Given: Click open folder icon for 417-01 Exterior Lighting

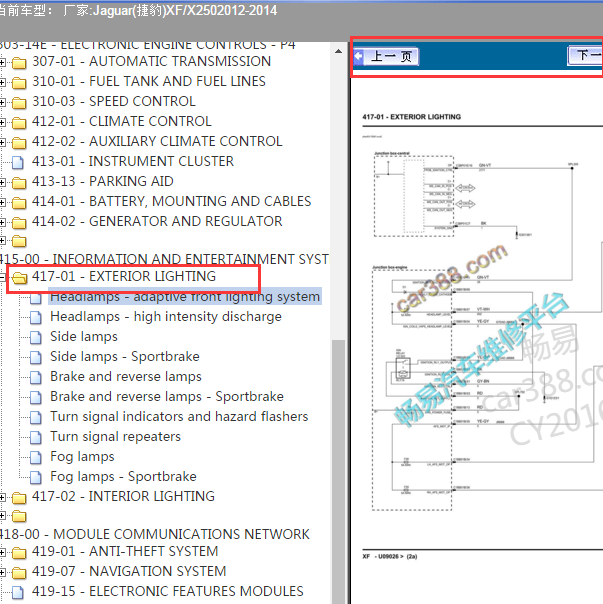Looking at the screenshot, I should pos(19,277).
